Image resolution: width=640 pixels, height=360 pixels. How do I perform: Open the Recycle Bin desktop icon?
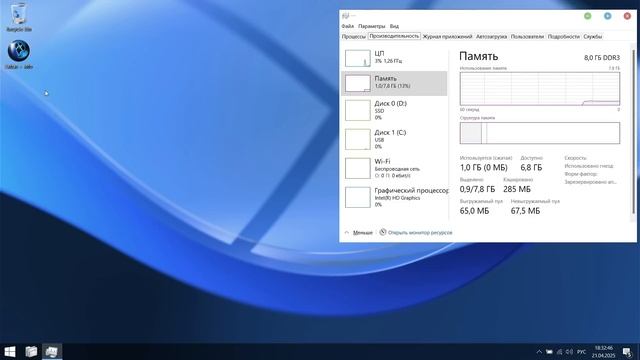(19, 17)
